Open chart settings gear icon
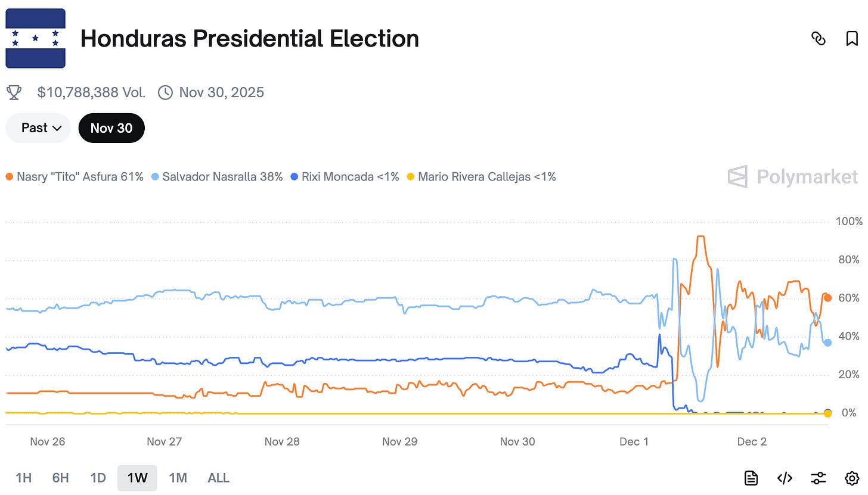 (851, 478)
